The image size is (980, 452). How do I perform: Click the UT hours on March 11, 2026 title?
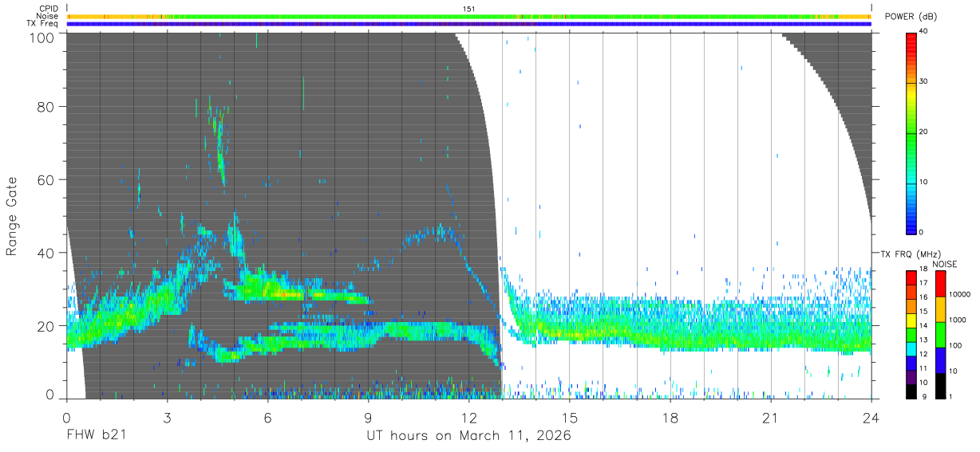coord(469,436)
